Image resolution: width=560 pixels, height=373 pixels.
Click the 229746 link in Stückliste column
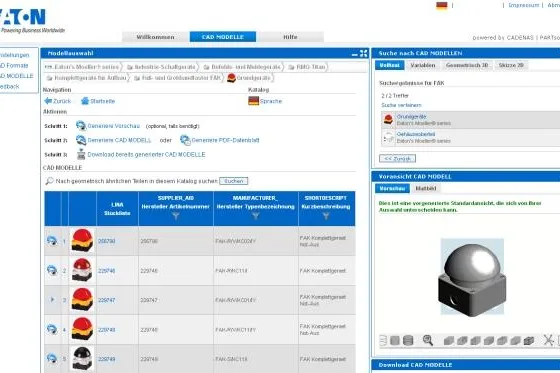pos(106,271)
